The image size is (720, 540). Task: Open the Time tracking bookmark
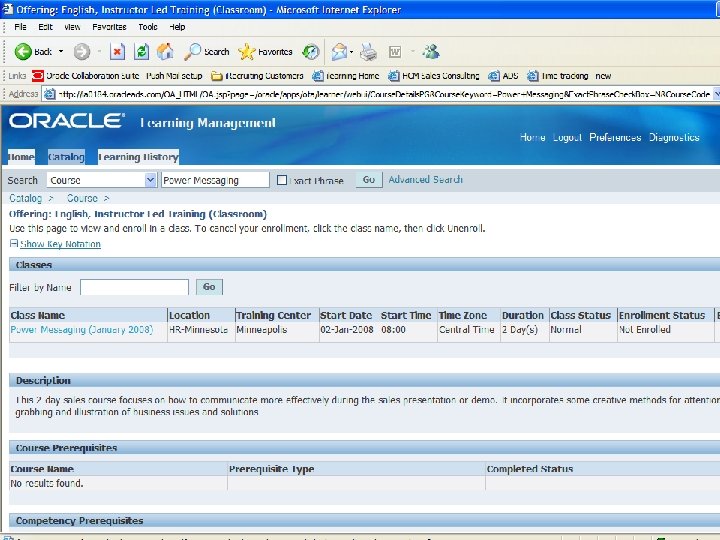(x=557, y=76)
